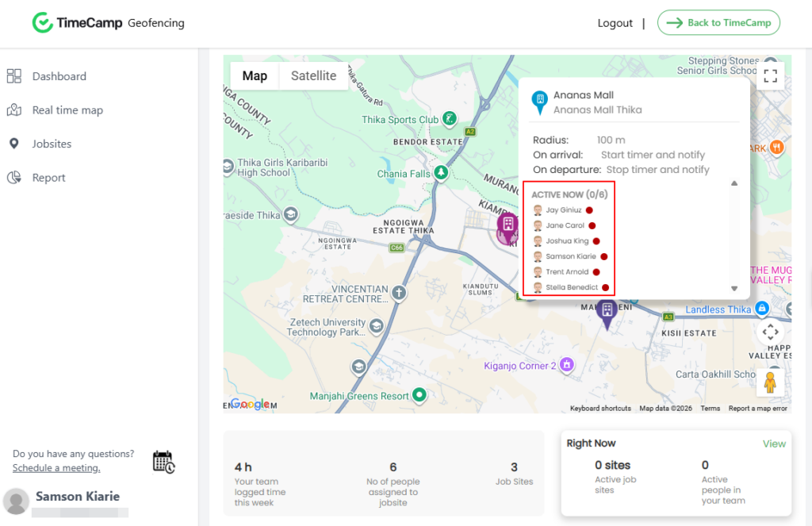Screen dimensions: 812x526
Task: Click the 4 h logged time stat
Action: tap(259, 484)
